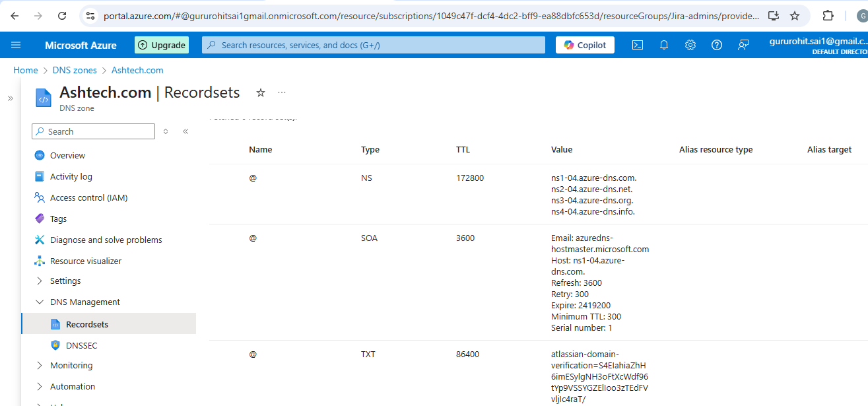Go to Home breadcrumb

tap(26, 70)
